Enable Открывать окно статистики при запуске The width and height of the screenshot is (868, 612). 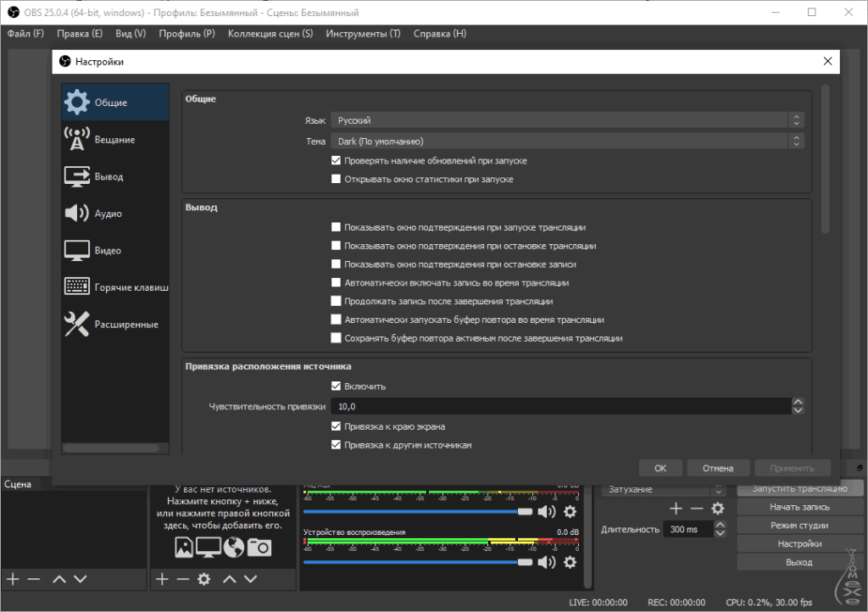click(x=337, y=180)
